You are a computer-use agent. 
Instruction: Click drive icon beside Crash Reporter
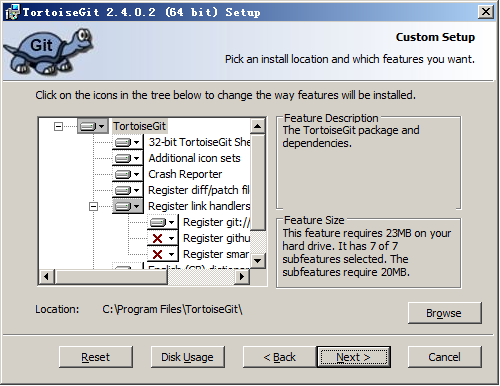[x=128, y=174]
